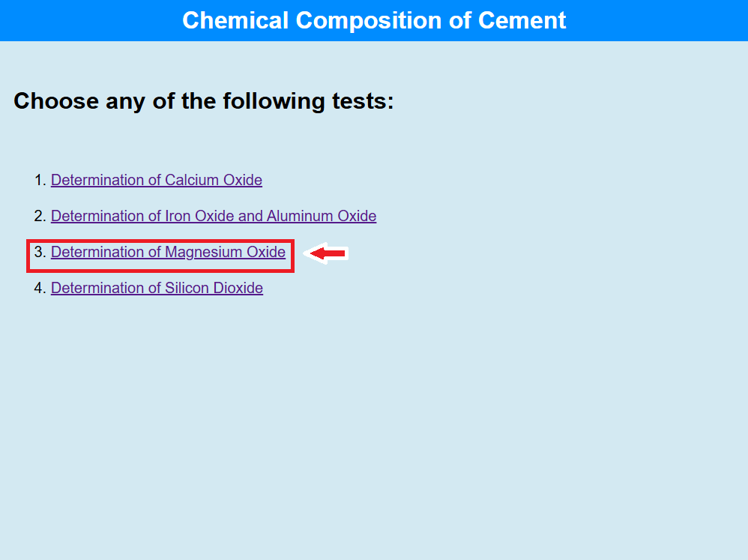748x560 pixels.
Task: Click the Chemical Composition of Cement title
Action: pos(374,20)
